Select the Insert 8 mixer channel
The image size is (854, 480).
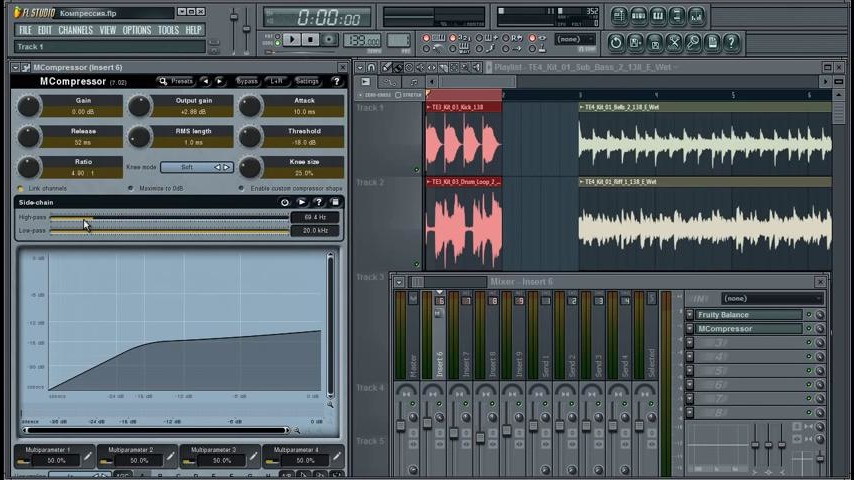click(x=492, y=337)
